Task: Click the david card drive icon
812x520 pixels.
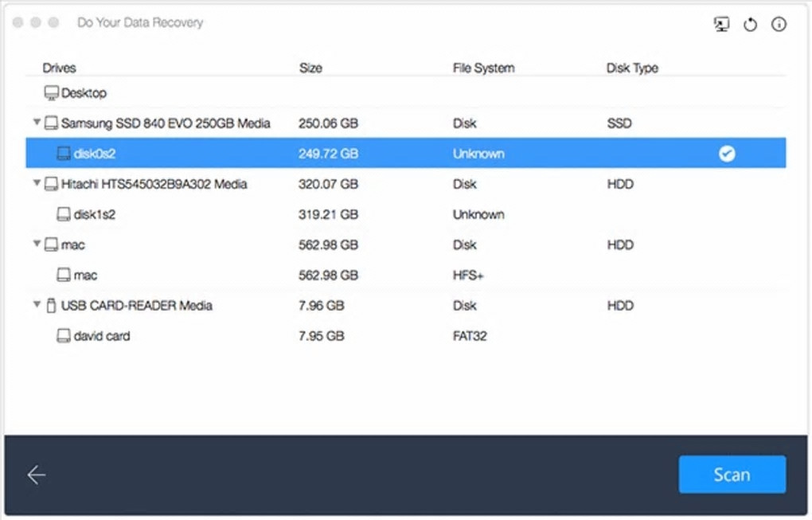Action: [63, 335]
